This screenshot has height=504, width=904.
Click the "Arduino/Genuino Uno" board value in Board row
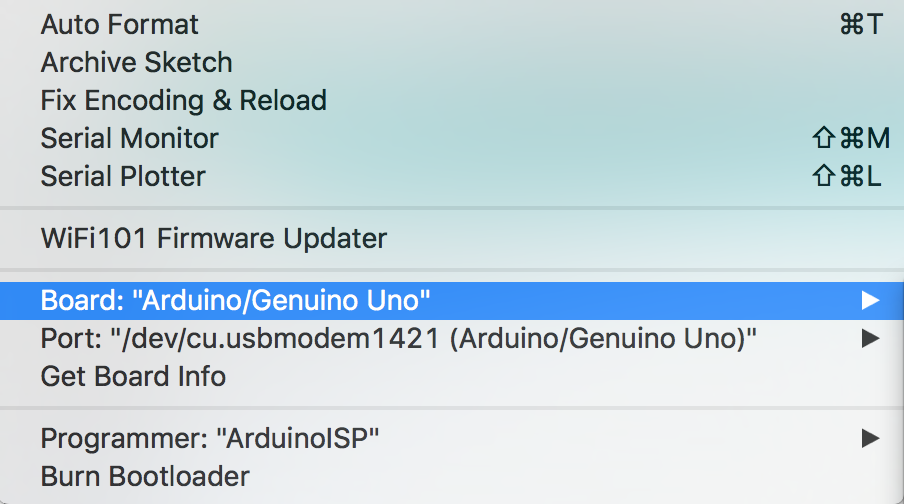point(281,300)
